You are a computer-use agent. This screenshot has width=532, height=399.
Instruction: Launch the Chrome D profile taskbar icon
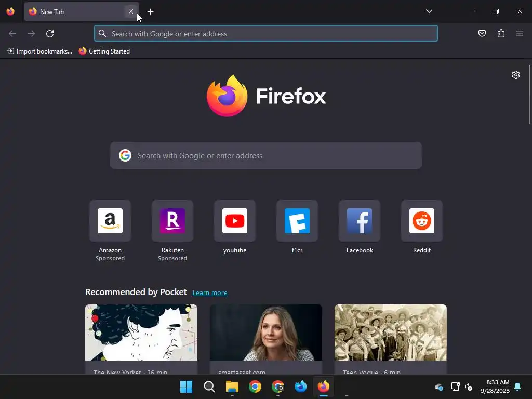click(x=278, y=387)
